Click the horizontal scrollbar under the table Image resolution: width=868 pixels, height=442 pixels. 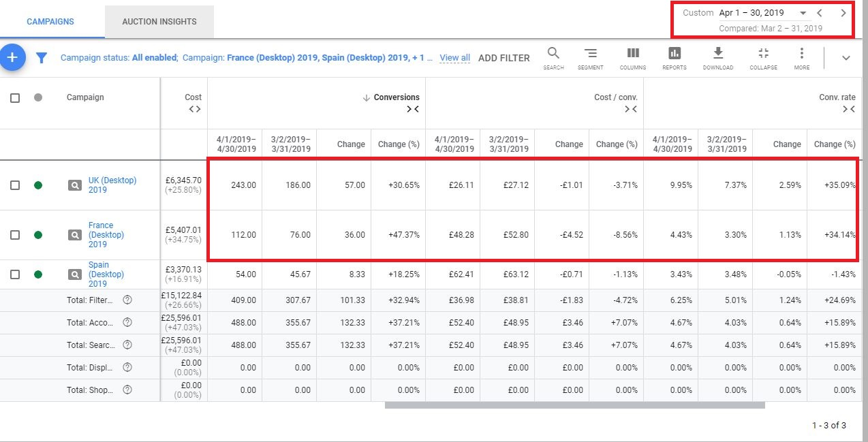coord(574,405)
